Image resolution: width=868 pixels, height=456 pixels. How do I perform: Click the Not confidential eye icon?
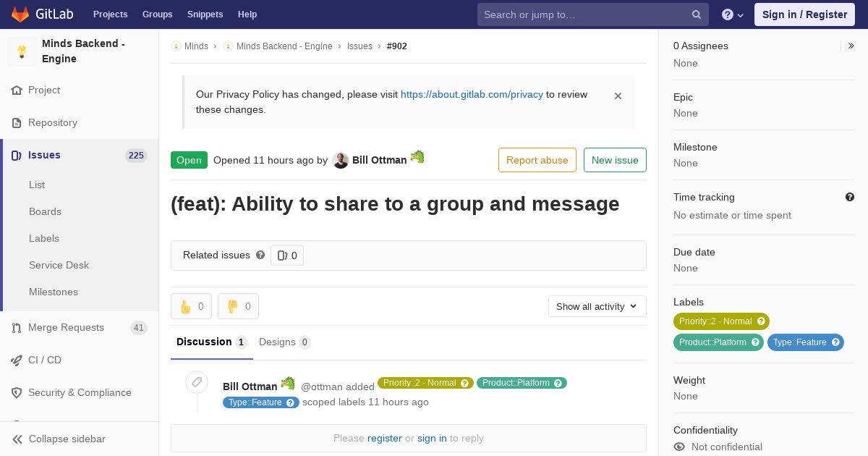[679, 447]
